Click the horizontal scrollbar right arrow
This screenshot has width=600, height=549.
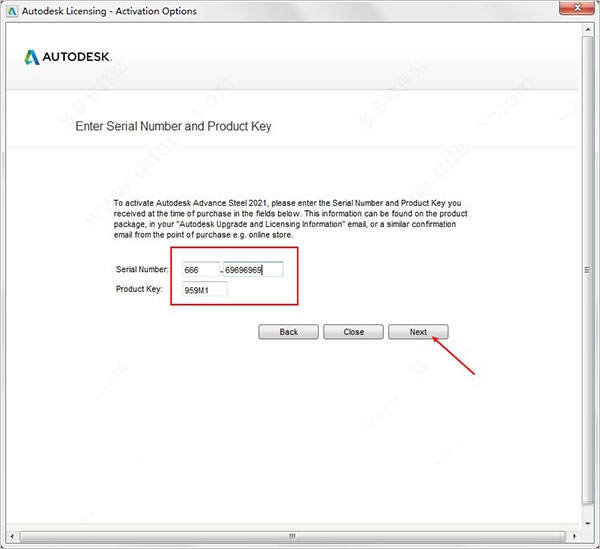(574, 536)
